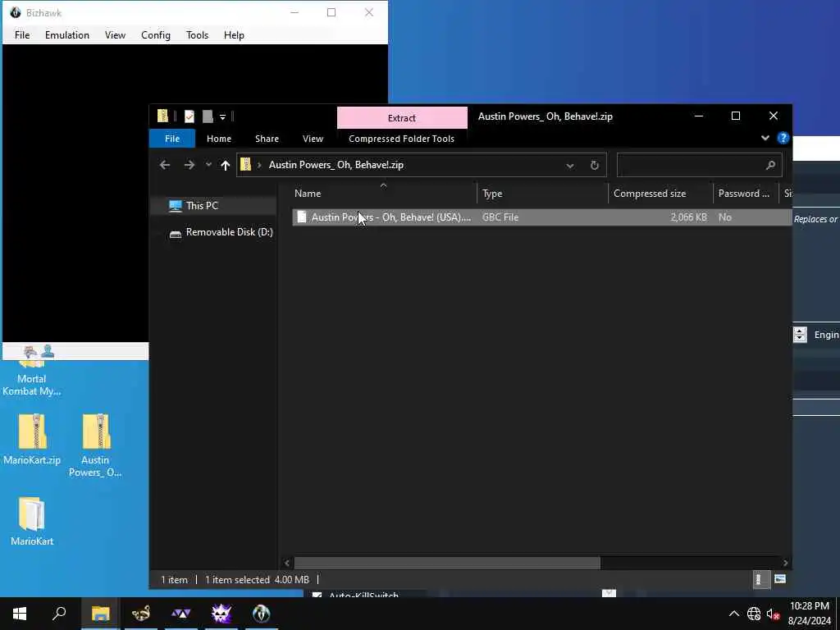Switch to the Share ribbon tab
The height and width of the screenshot is (630, 840).
click(267, 138)
